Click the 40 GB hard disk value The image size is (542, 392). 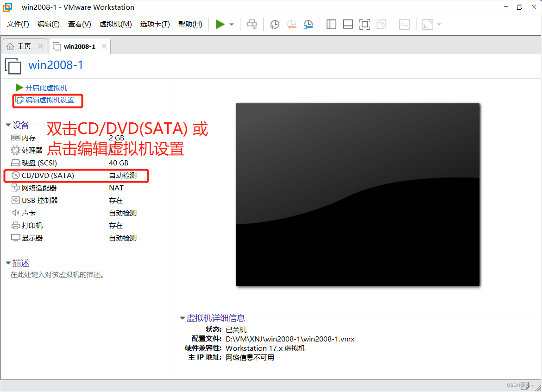point(119,163)
